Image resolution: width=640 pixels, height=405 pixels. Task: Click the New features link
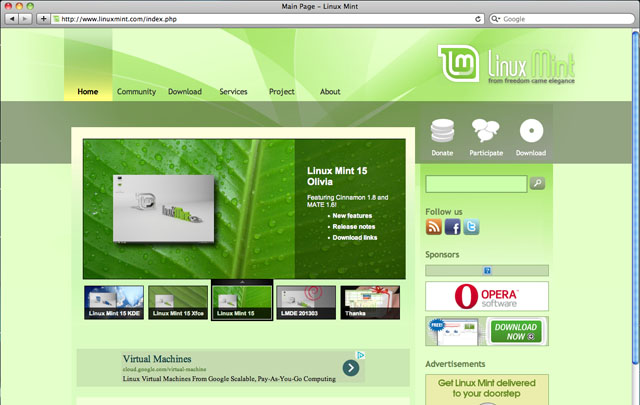pyautogui.click(x=352, y=216)
